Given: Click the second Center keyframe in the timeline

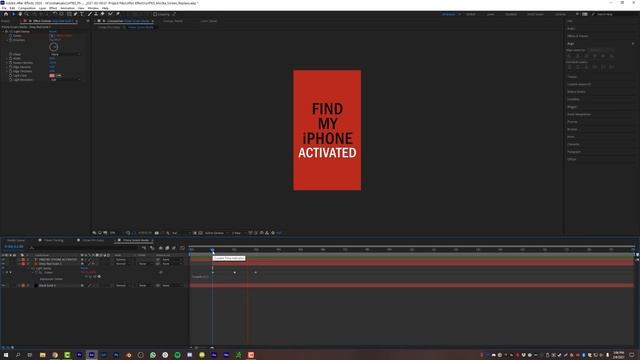Looking at the screenshot, I should click(234, 273).
